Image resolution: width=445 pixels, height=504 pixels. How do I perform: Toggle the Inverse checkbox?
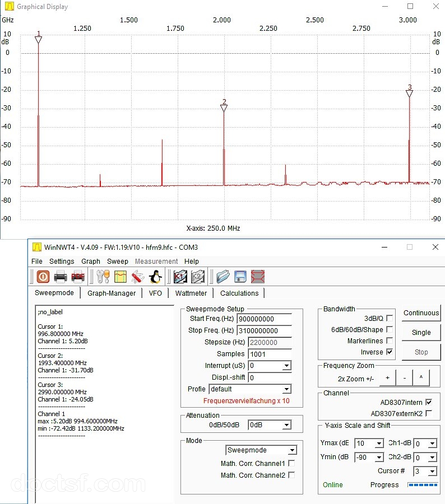point(390,352)
